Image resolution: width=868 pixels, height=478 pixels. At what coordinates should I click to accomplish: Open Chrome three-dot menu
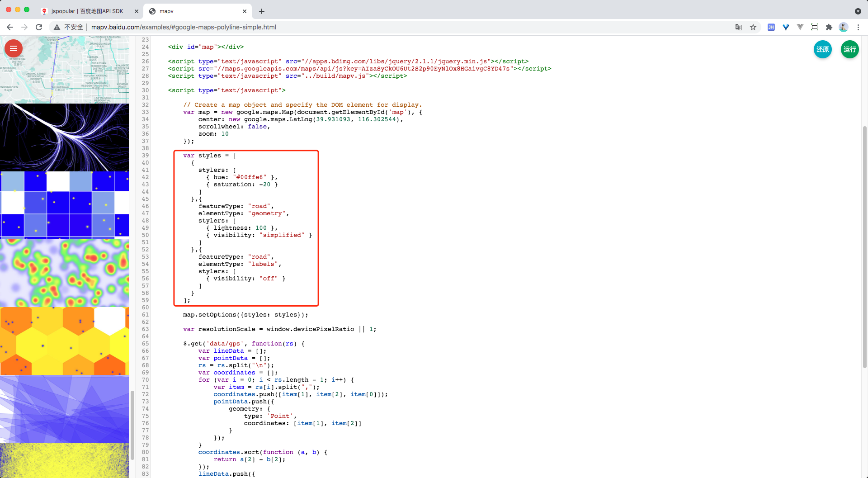click(858, 27)
